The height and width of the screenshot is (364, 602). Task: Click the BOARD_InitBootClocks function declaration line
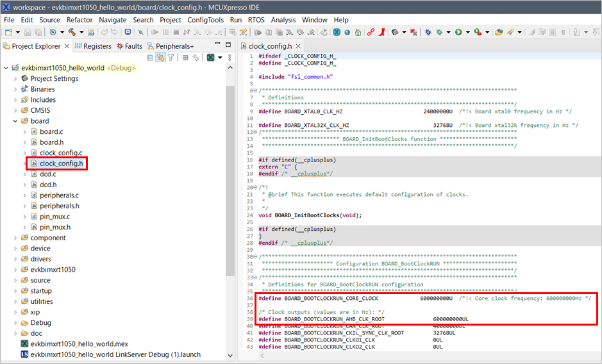point(310,215)
